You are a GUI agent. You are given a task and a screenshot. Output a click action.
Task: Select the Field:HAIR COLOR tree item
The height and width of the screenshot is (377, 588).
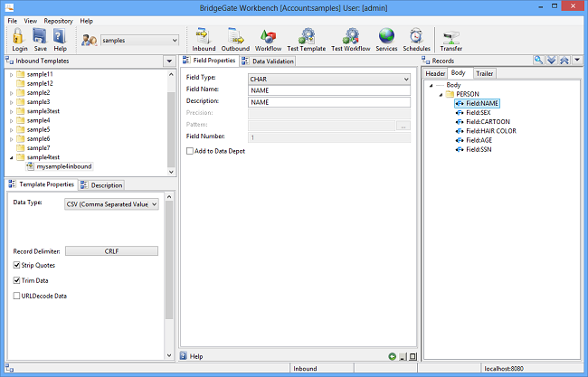(x=491, y=131)
